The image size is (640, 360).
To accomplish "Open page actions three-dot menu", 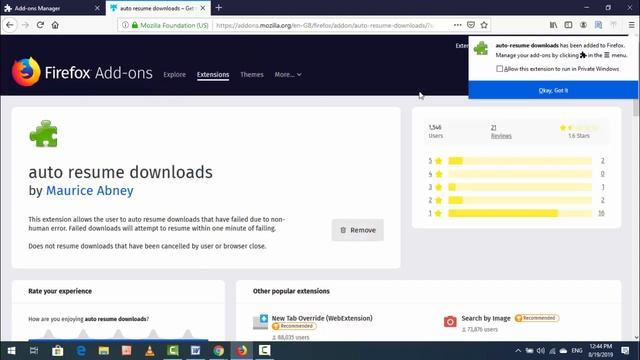I will pyautogui.click(x=458, y=25).
